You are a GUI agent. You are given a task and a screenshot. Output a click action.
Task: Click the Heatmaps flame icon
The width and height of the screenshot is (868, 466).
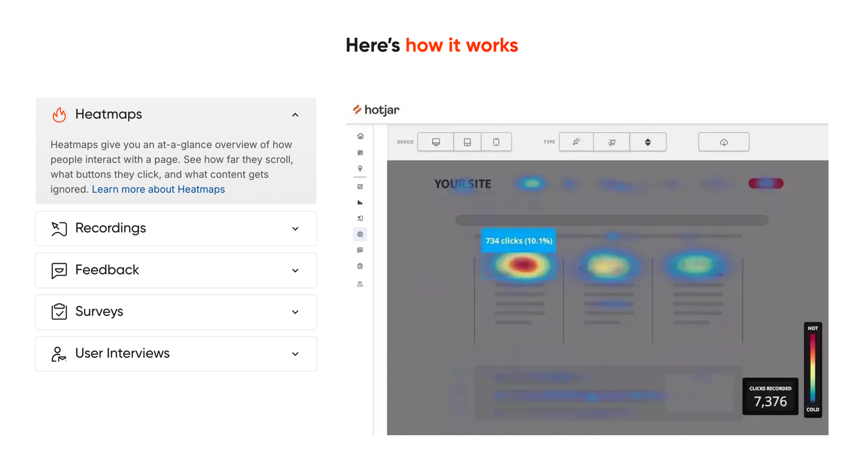(59, 114)
